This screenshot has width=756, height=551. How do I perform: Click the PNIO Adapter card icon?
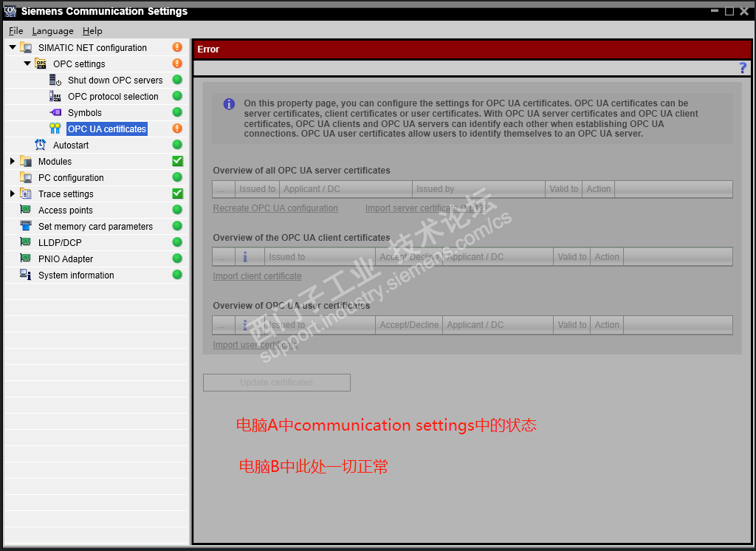pos(26,258)
